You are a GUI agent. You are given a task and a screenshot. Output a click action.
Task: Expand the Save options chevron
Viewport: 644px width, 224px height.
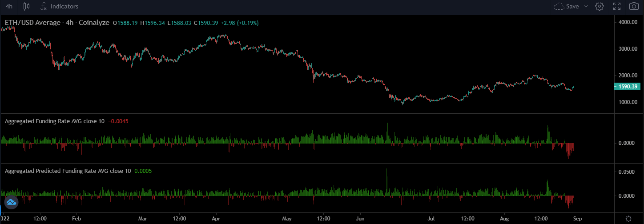point(586,6)
